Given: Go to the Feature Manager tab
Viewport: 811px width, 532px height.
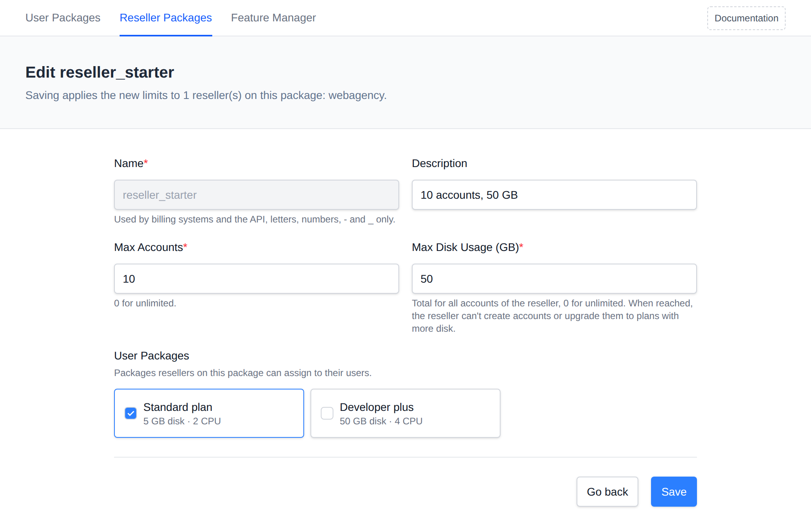Looking at the screenshot, I should click(273, 18).
